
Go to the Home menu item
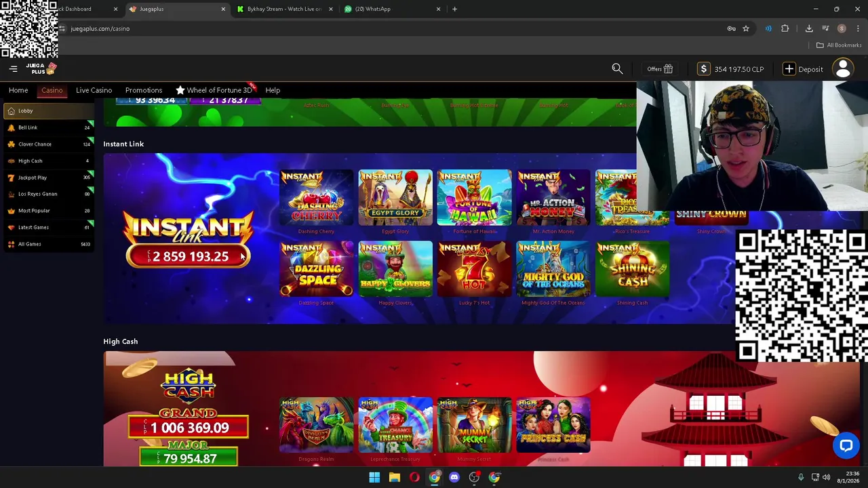point(18,90)
